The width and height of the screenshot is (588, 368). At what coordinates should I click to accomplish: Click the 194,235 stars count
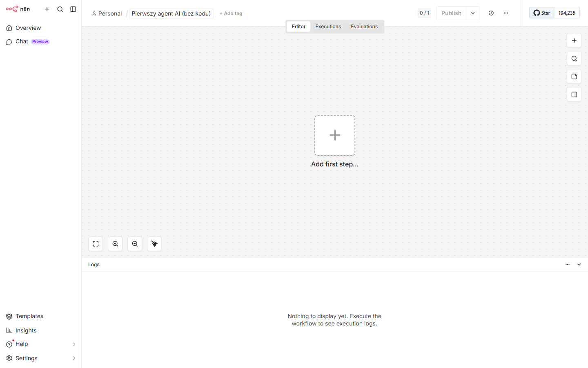pyautogui.click(x=567, y=13)
